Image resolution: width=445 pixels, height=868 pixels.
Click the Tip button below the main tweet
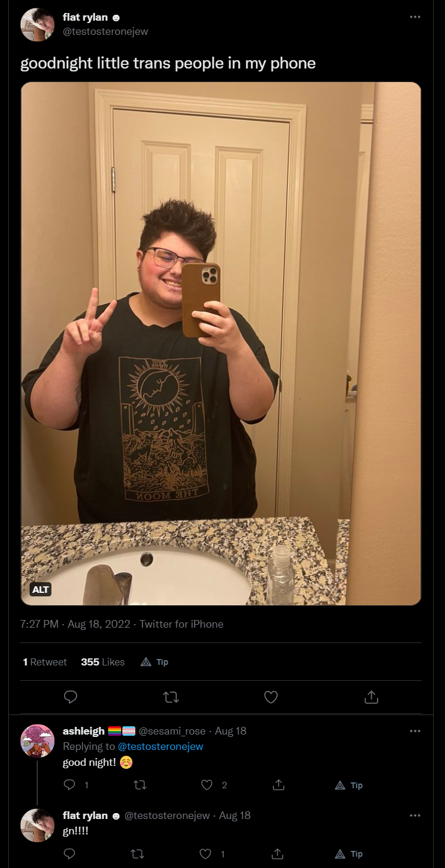click(x=155, y=662)
